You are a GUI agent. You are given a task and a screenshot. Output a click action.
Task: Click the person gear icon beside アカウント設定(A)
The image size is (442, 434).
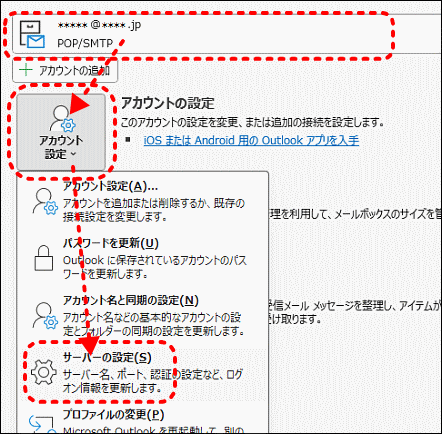click(x=45, y=201)
